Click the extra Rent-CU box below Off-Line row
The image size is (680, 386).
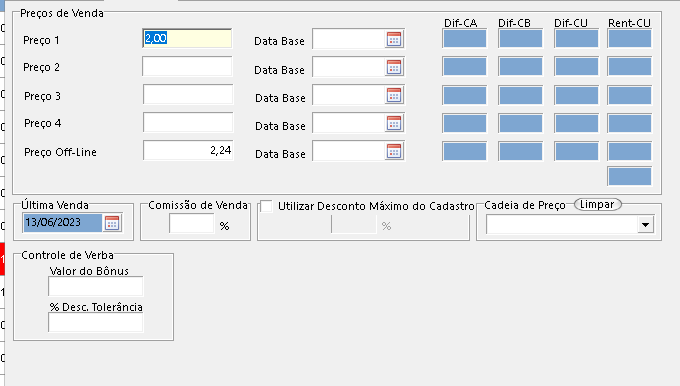tap(630, 177)
